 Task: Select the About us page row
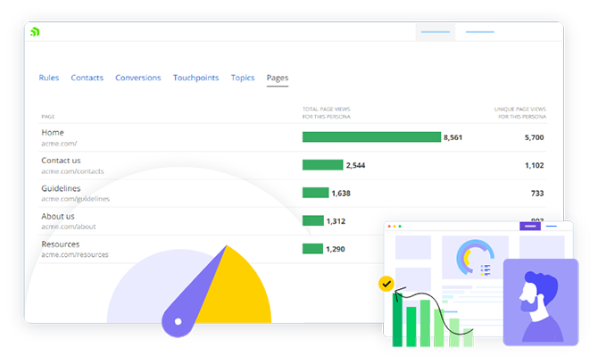pos(58,216)
